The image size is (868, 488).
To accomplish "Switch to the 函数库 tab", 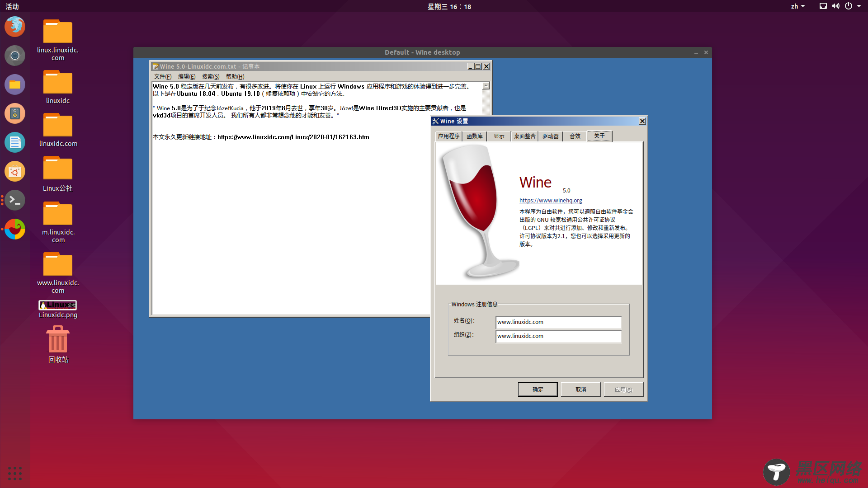I will 474,136.
